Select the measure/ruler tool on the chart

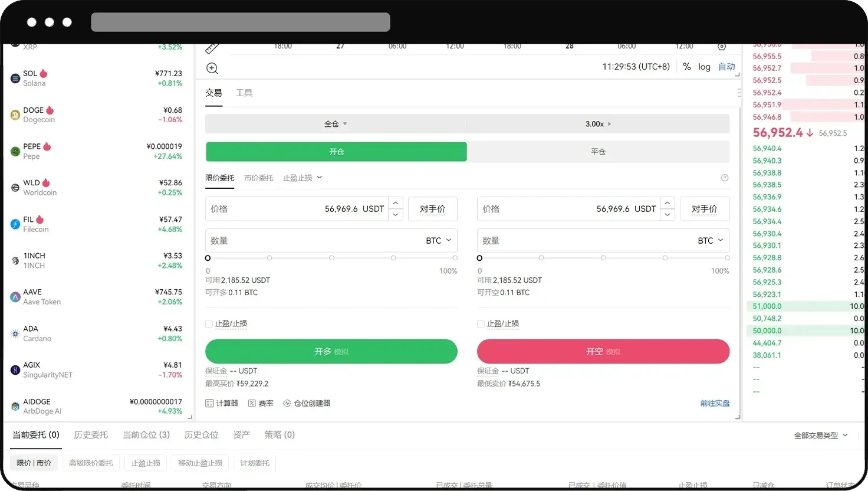212,46
